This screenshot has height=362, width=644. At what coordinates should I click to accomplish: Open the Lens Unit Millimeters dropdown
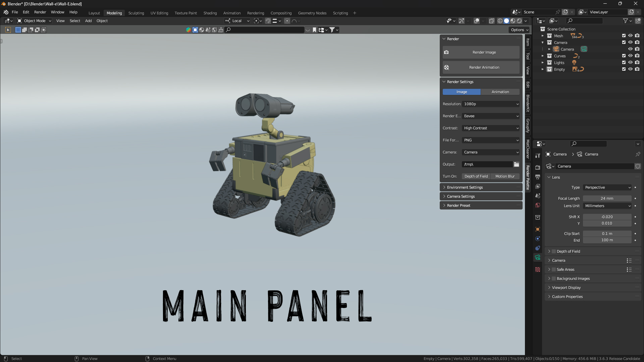coord(607,206)
